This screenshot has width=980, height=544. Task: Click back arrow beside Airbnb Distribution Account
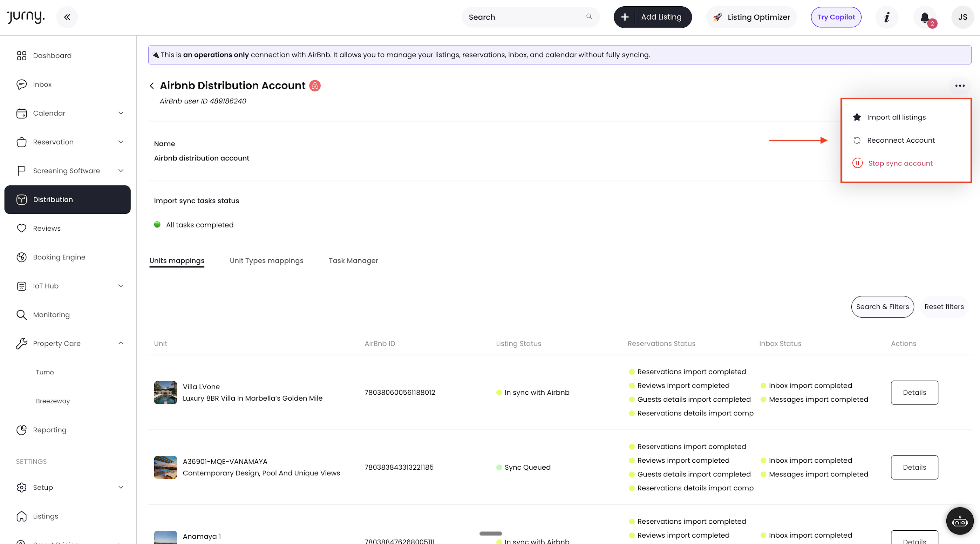[x=152, y=86]
